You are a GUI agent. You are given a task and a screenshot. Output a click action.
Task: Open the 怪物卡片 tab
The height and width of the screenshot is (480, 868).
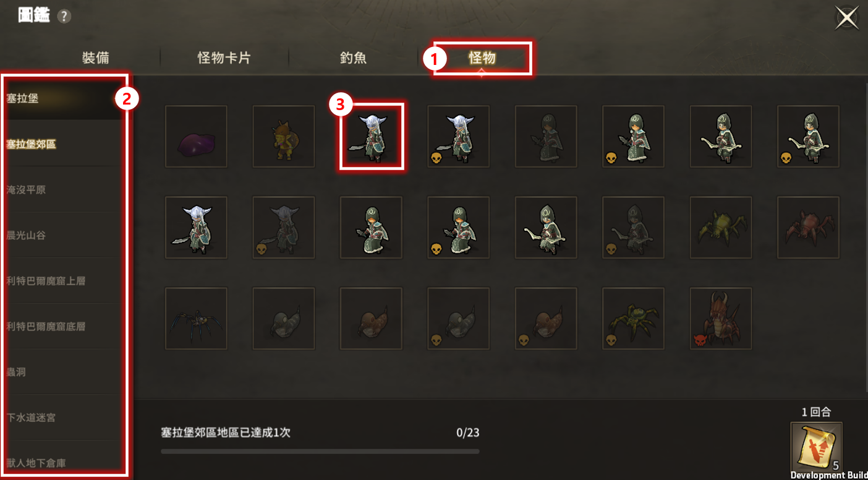[x=224, y=58]
